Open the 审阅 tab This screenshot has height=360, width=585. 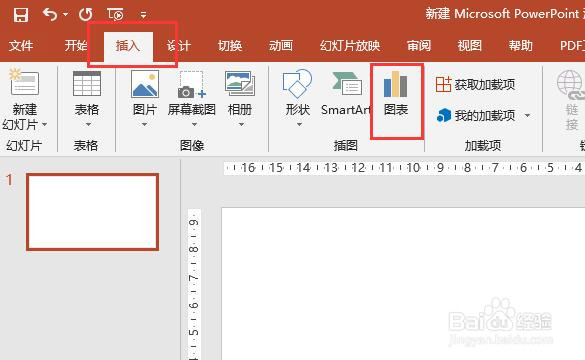click(419, 46)
